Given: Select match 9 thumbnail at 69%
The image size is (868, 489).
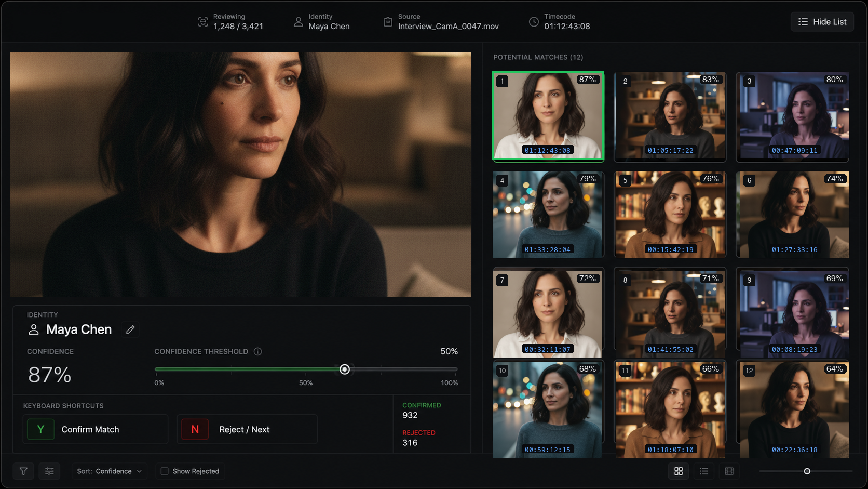Looking at the screenshot, I should point(793,313).
